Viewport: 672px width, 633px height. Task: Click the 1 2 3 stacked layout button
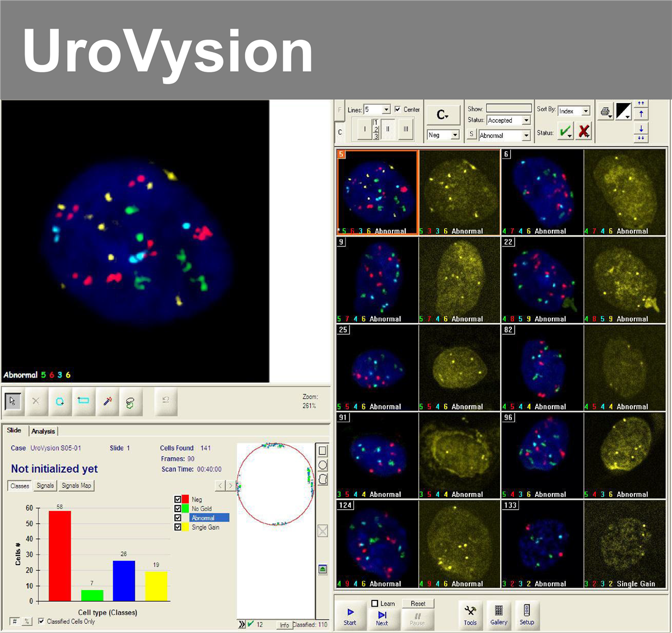pos(376,129)
